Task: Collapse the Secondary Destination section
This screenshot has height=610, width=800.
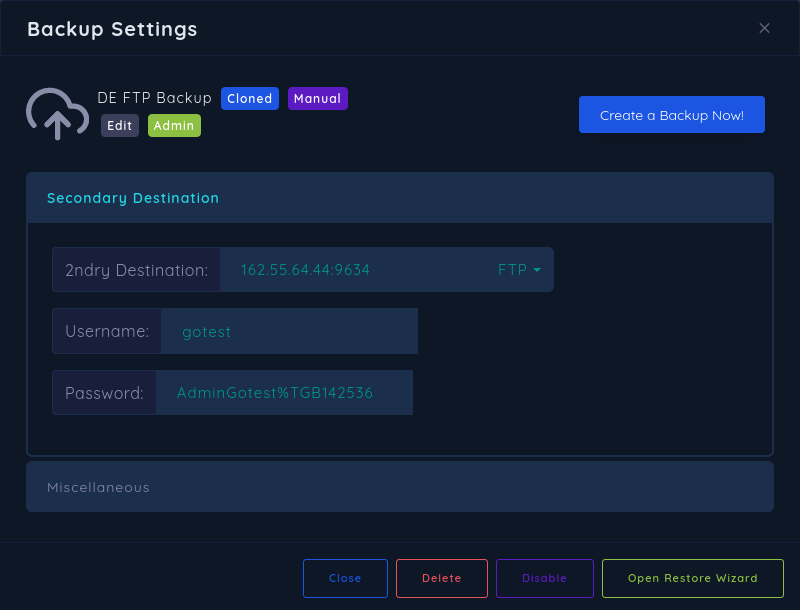Action: (133, 198)
